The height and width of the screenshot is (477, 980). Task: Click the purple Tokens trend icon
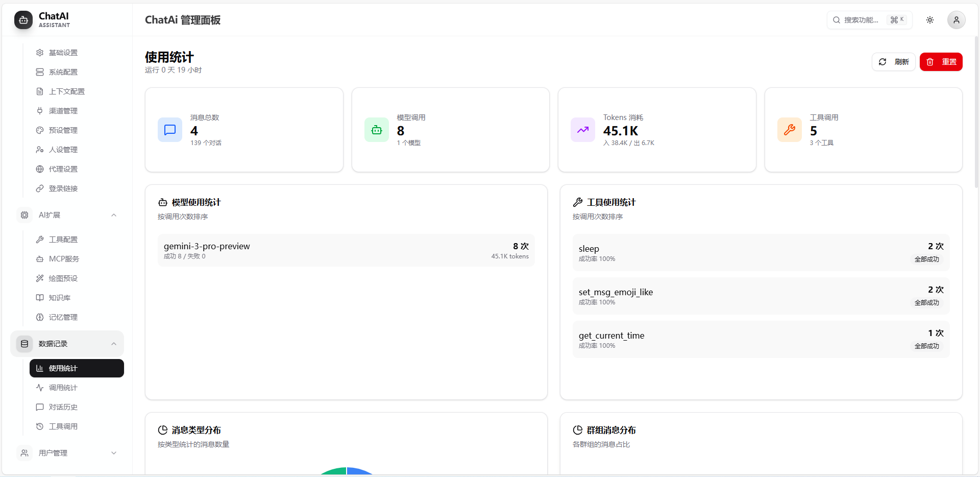click(x=583, y=130)
